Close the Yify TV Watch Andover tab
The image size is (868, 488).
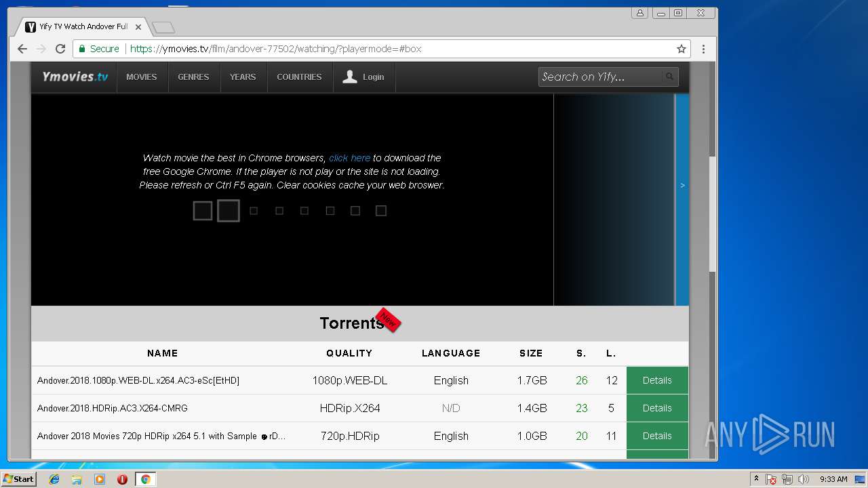point(138,27)
